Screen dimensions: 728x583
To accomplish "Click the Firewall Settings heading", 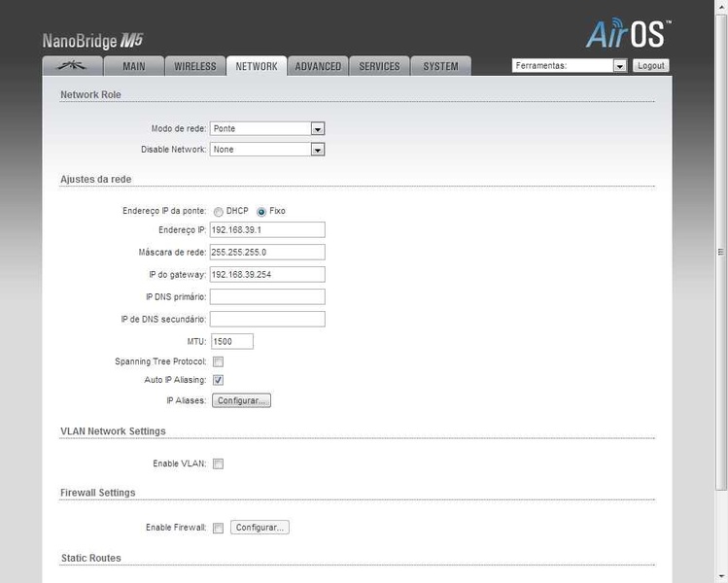I will [x=98, y=493].
